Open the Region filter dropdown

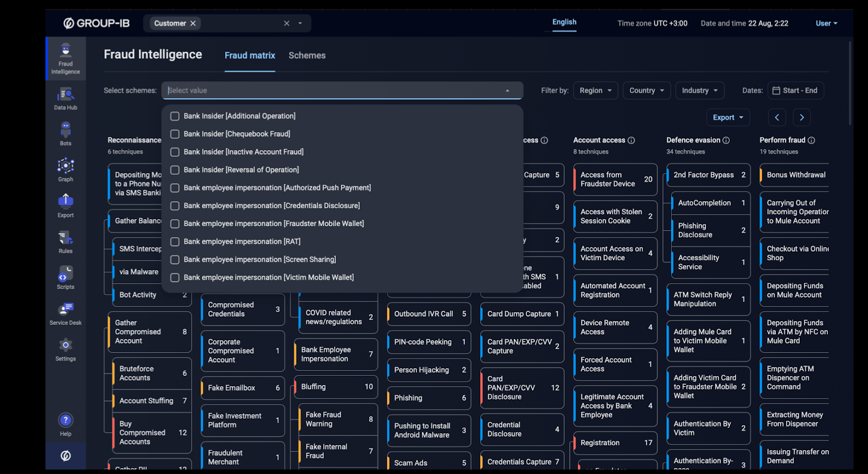596,91
